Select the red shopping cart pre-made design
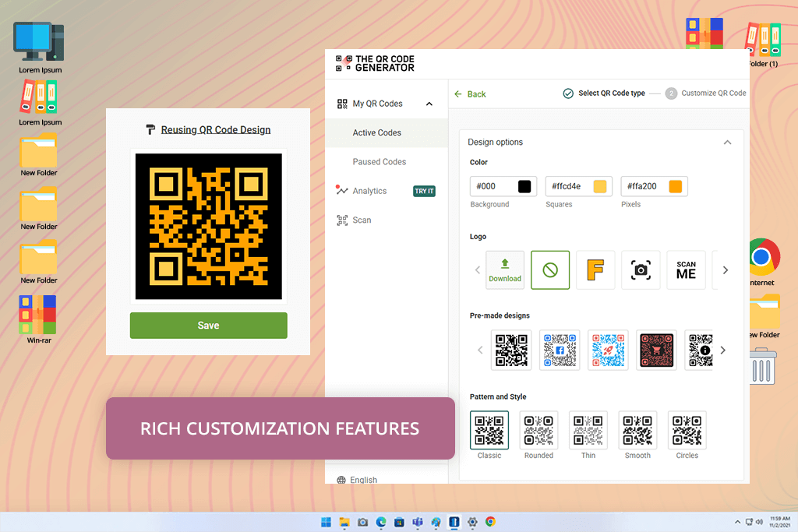The image size is (798, 532). tap(656, 350)
